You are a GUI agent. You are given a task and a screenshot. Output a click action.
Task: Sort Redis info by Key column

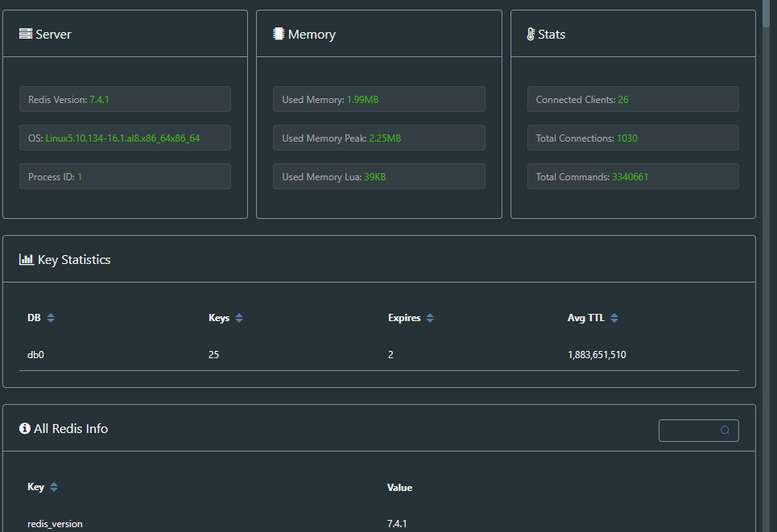coord(54,487)
